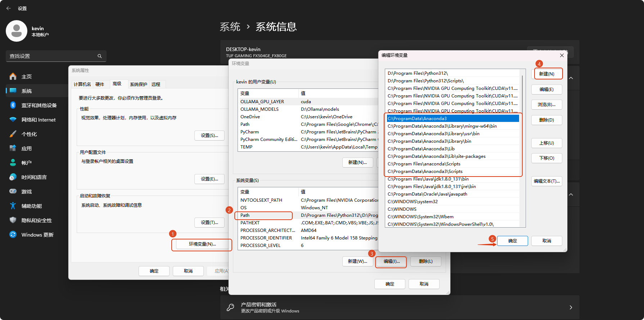Open Network & Internet Wi-Fi icon
Image resolution: width=644 pixels, height=320 pixels.
13,119
